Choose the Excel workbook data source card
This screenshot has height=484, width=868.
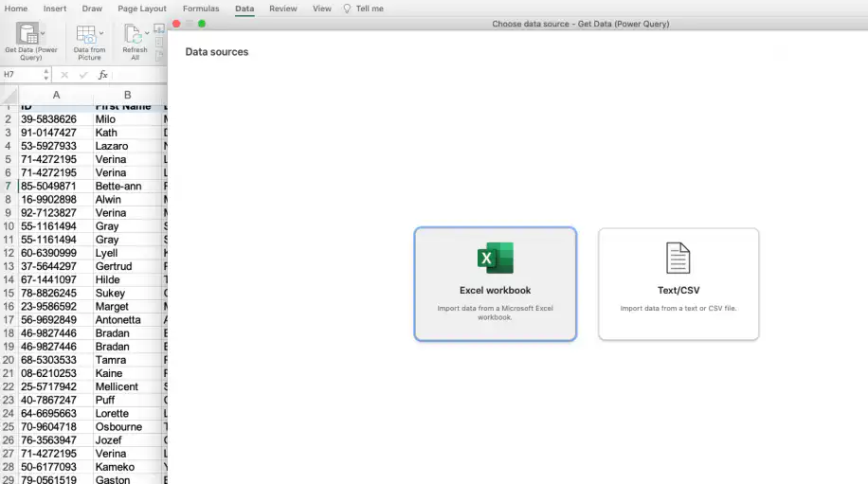tap(496, 284)
